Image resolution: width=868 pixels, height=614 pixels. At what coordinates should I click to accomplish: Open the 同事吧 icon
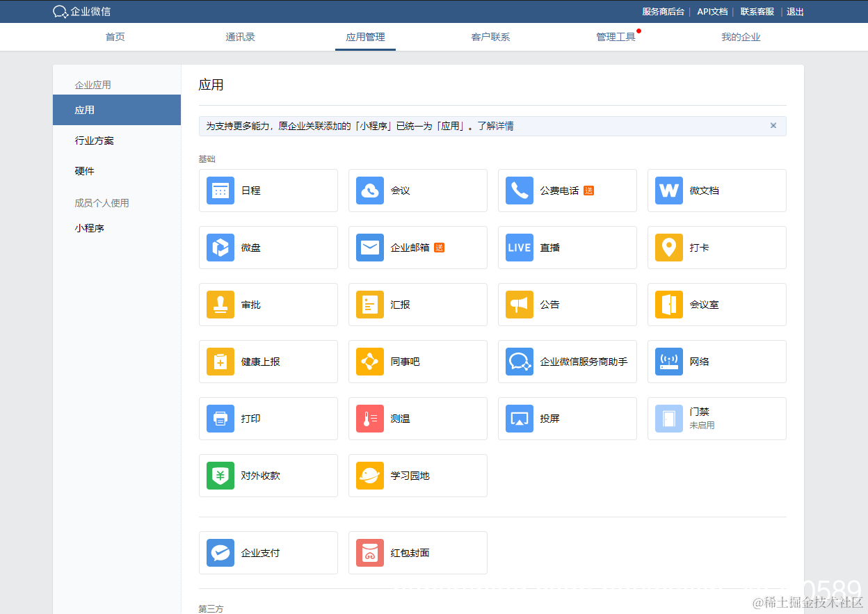tap(370, 362)
